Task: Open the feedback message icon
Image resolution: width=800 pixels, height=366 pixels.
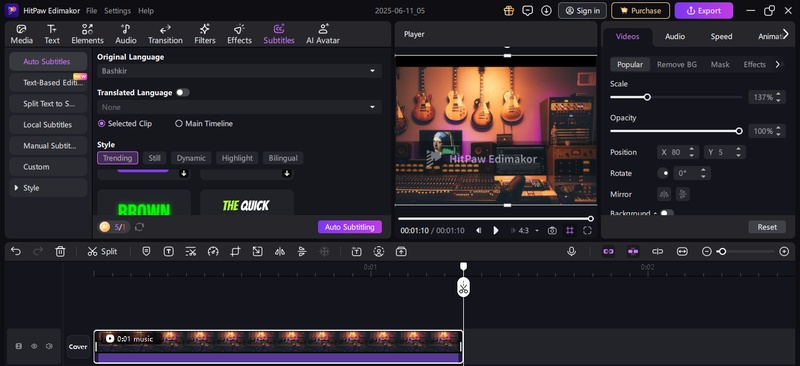Action: 528,10
